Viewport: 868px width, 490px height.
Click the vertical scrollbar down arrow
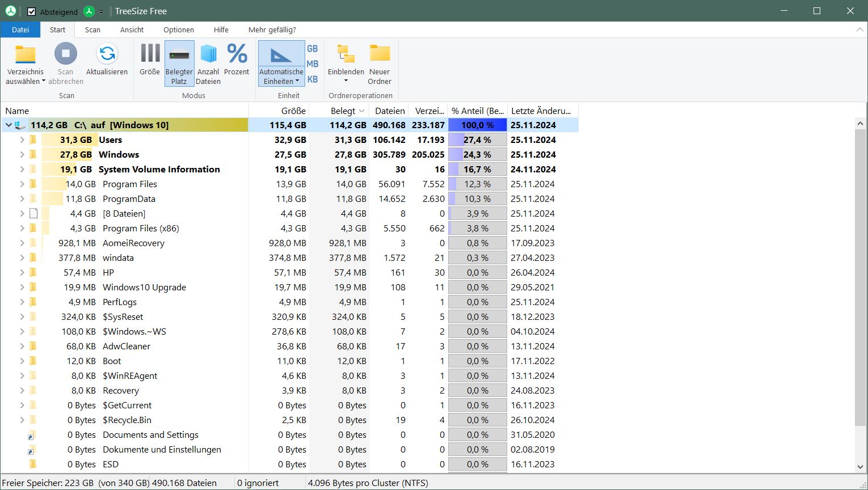[861, 467]
